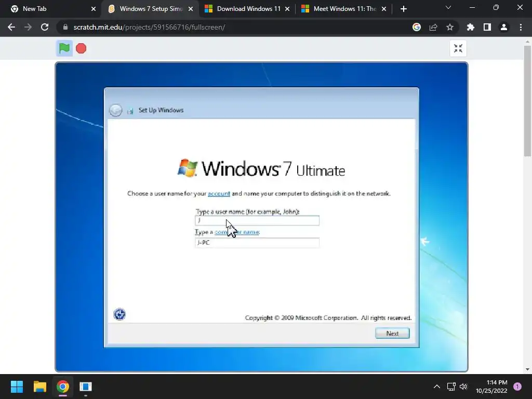Open Chrome extensions puzzle icon
Viewport: 532px width, 399px height.
point(471,27)
